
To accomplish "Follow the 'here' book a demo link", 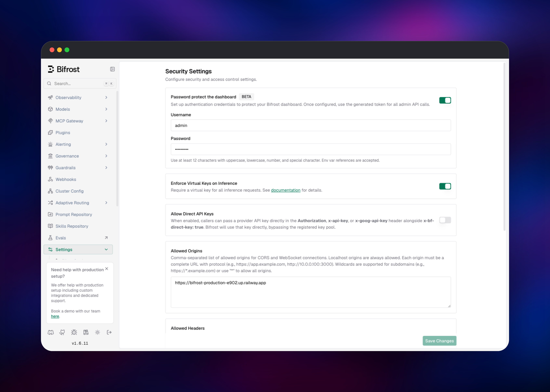I will [x=55, y=316].
